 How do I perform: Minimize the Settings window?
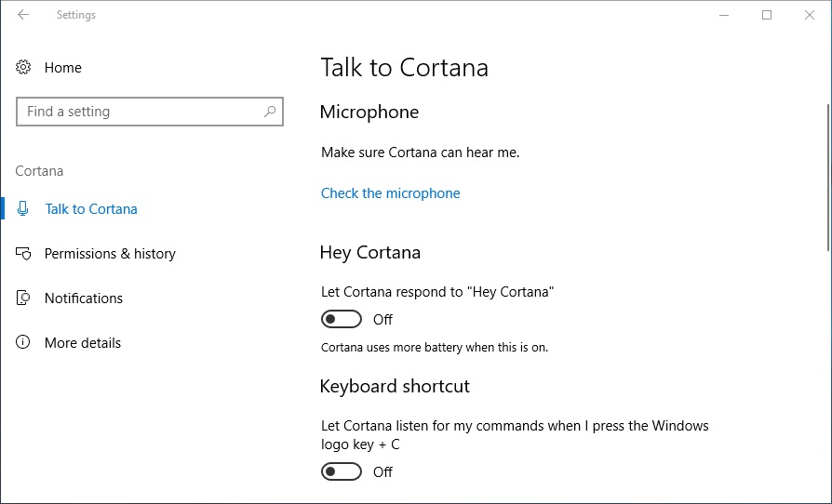[724, 15]
